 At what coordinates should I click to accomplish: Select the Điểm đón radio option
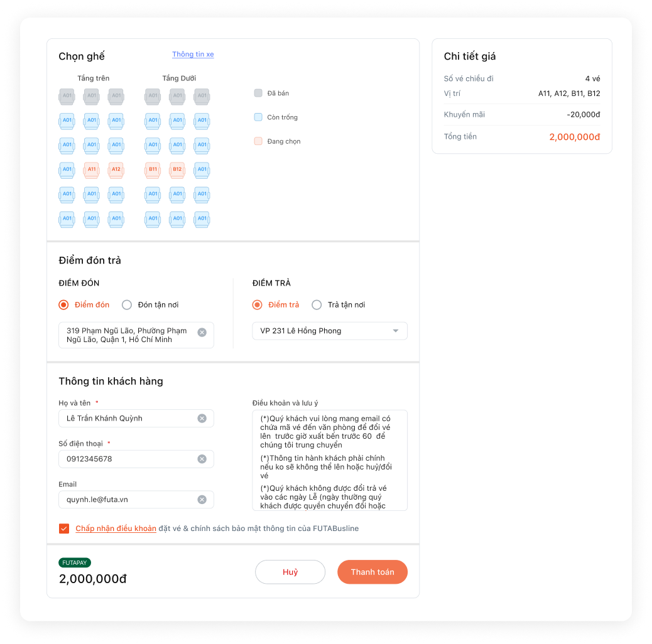click(x=63, y=305)
